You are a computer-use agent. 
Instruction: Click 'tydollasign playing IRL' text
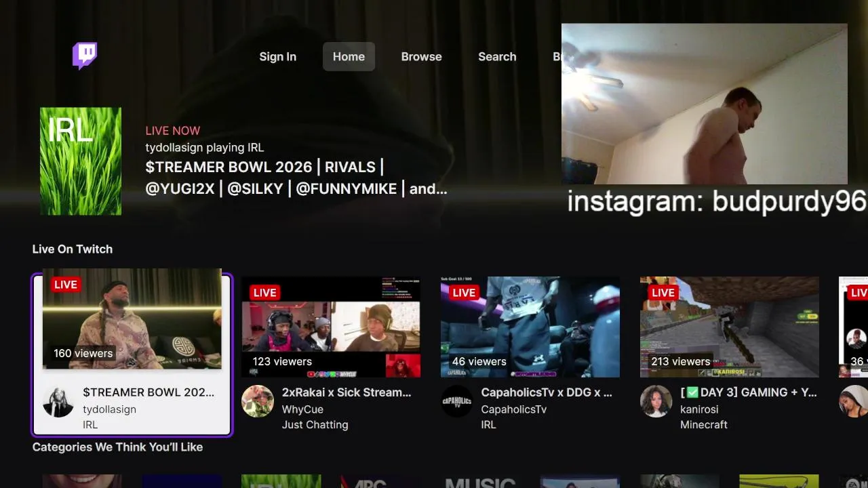(204, 148)
